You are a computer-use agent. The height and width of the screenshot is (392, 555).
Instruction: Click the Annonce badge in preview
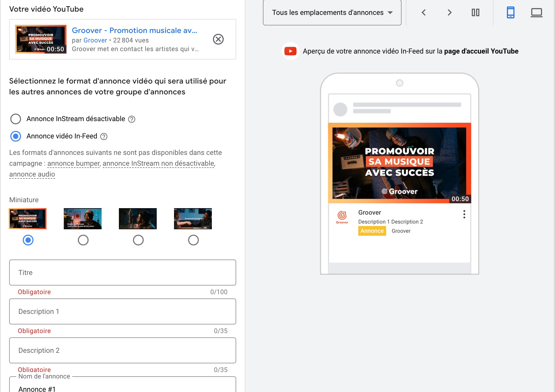[372, 231]
